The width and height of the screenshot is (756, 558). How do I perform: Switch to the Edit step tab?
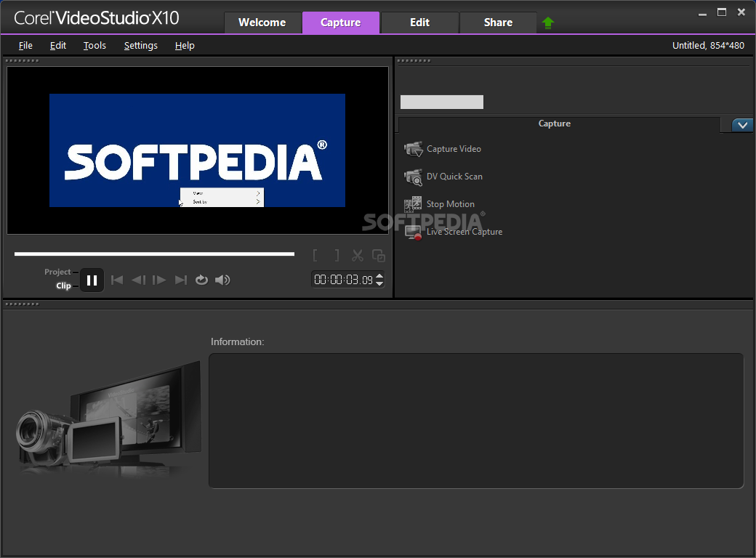[419, 23]
